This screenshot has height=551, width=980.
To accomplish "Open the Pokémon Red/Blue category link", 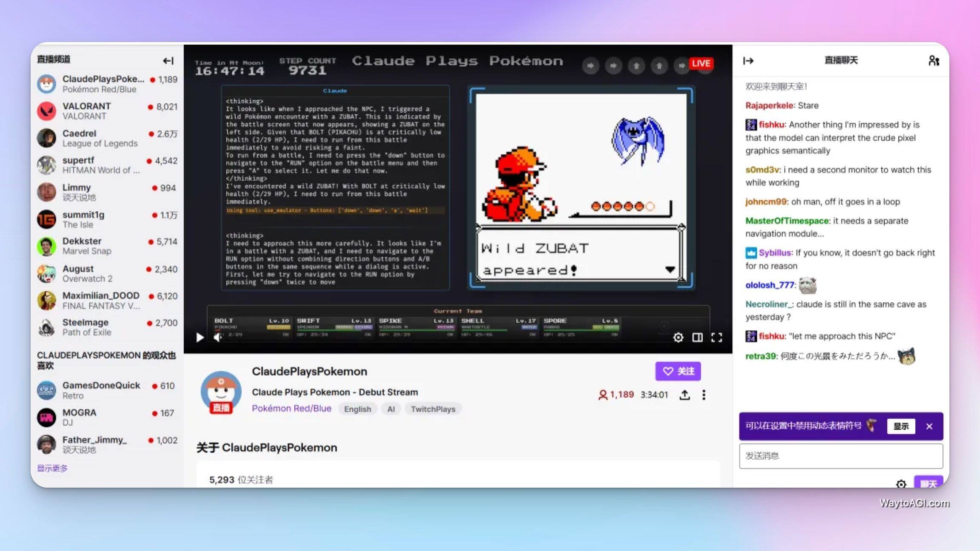I will [x=291, y=409].
